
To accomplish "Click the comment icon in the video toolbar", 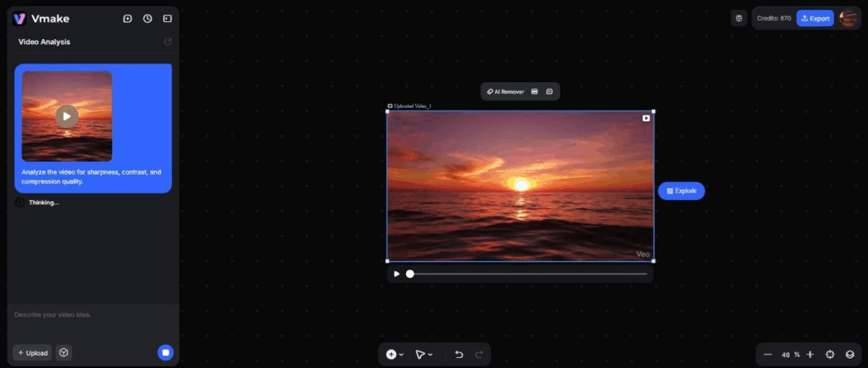I will (549, 92).
